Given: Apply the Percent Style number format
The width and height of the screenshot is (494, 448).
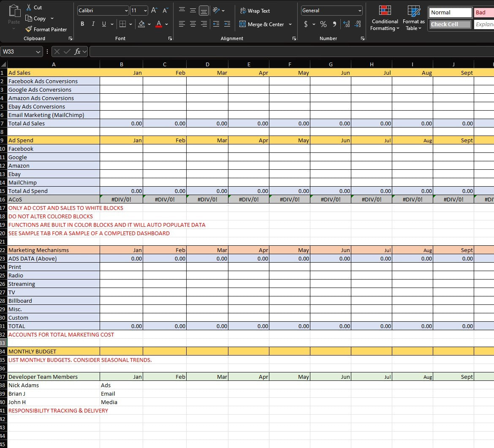Looking at the screenshot, I should pos(323,24).
